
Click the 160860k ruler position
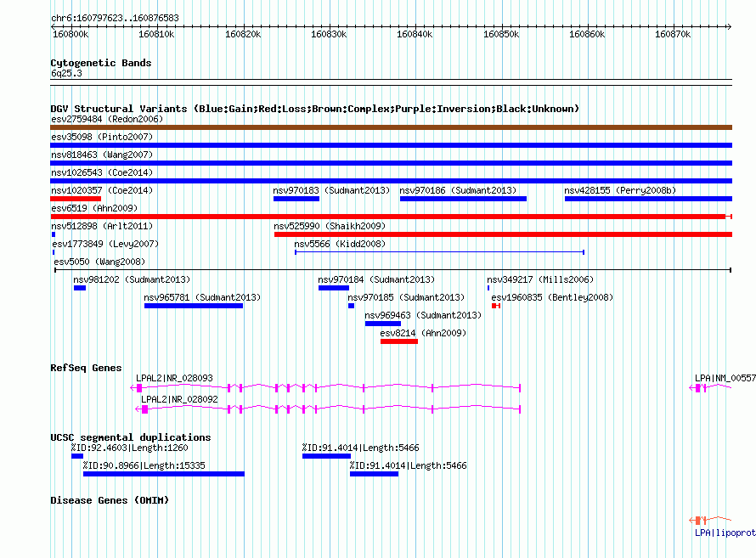587,34
